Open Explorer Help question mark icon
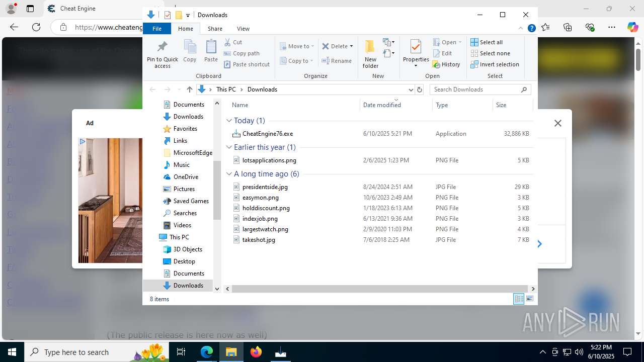The image size is (644, 362). point(531,29)
